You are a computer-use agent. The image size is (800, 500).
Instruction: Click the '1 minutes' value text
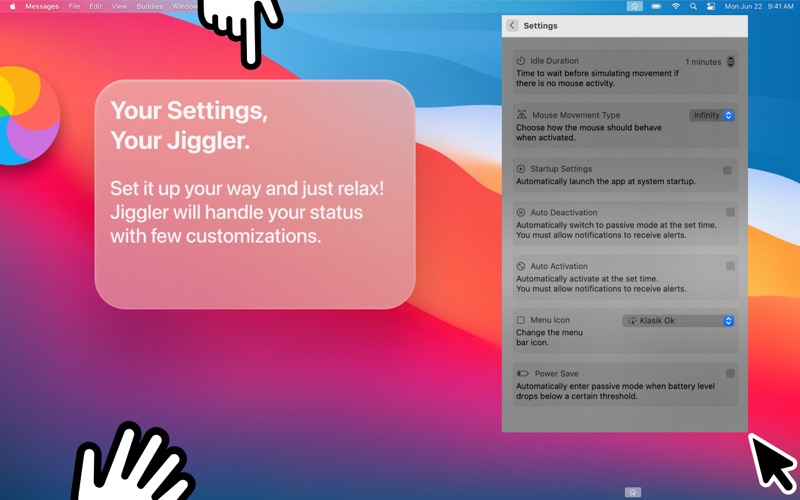tap(703, 62)
